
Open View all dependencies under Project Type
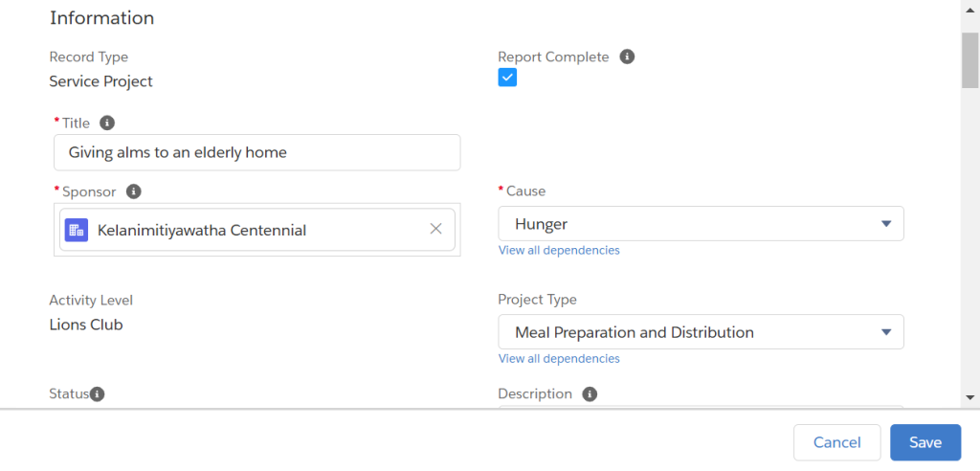[x=559, y=358]
